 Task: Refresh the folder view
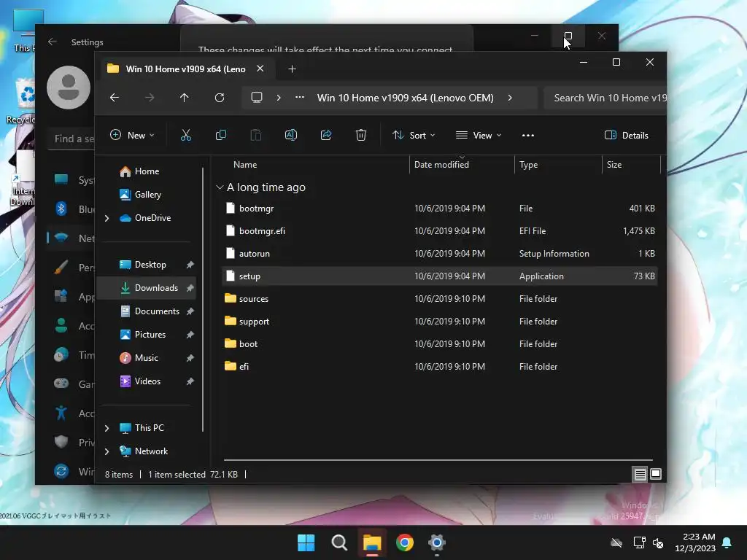[220, 98]
